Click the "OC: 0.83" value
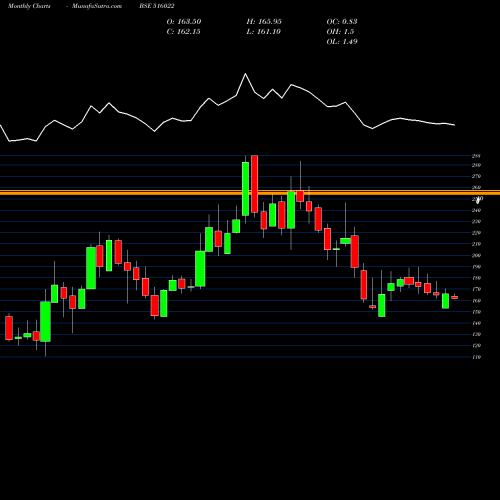 point(342,22)
